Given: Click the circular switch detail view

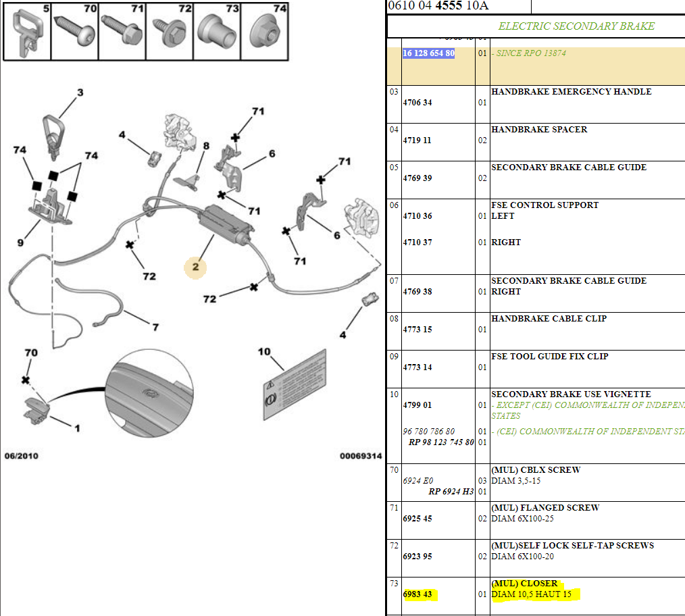Looking at the screenshot, I should pos(149,393).
